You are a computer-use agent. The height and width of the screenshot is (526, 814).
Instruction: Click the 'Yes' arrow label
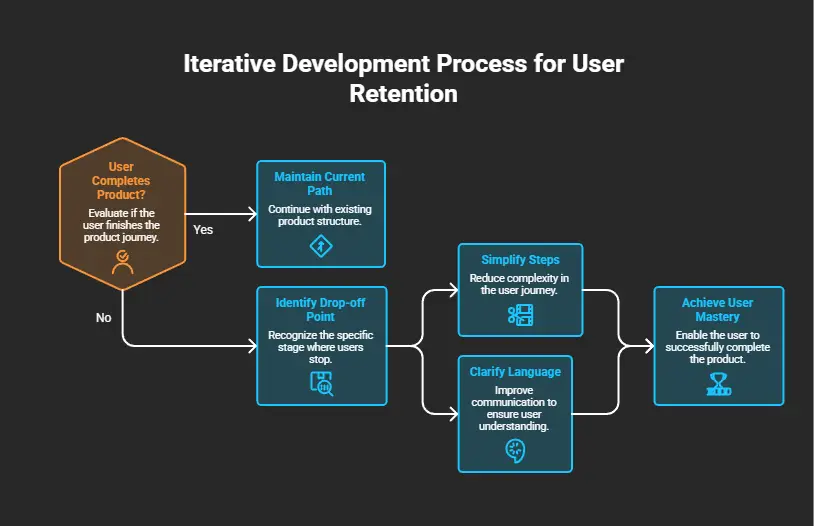[x=203, y=230]
